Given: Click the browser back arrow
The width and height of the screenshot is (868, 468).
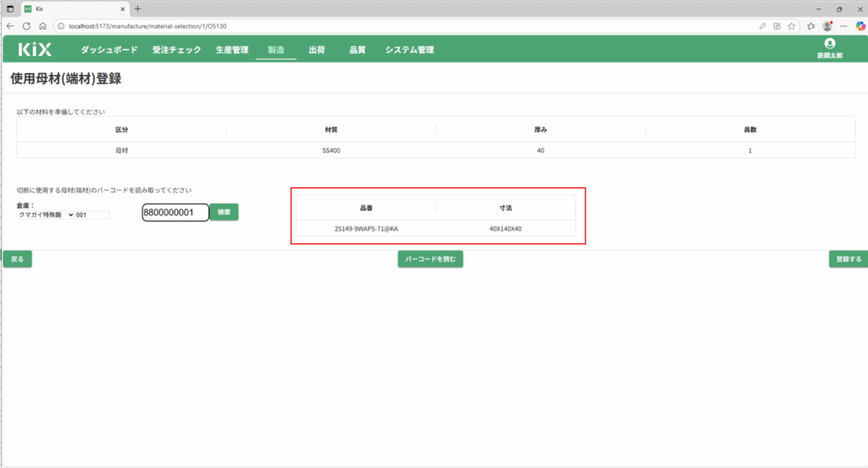Looking at the screenshot, I should click(10, 26).
